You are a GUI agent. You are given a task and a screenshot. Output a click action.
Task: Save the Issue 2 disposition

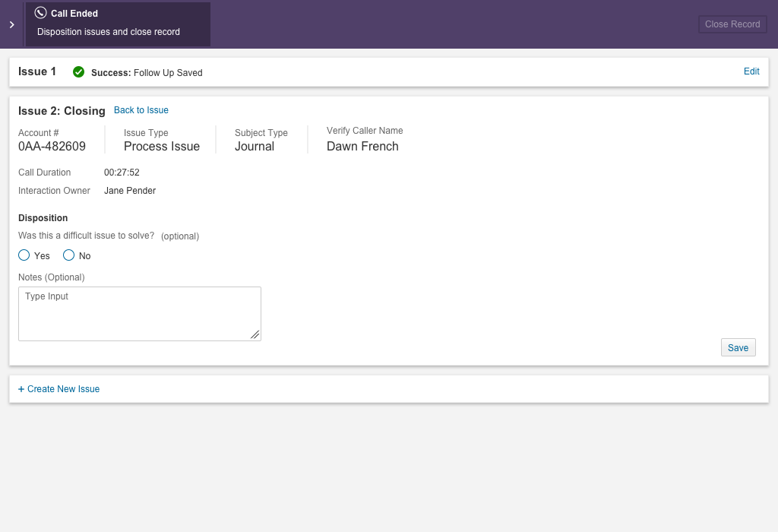[738, 347]
